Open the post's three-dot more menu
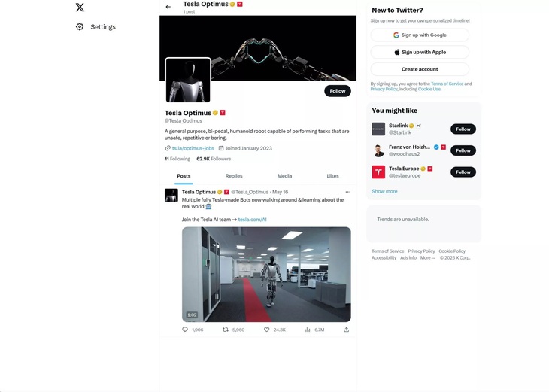Image resolution: width=549 pixels, height=392 pixels. point(347,192)
